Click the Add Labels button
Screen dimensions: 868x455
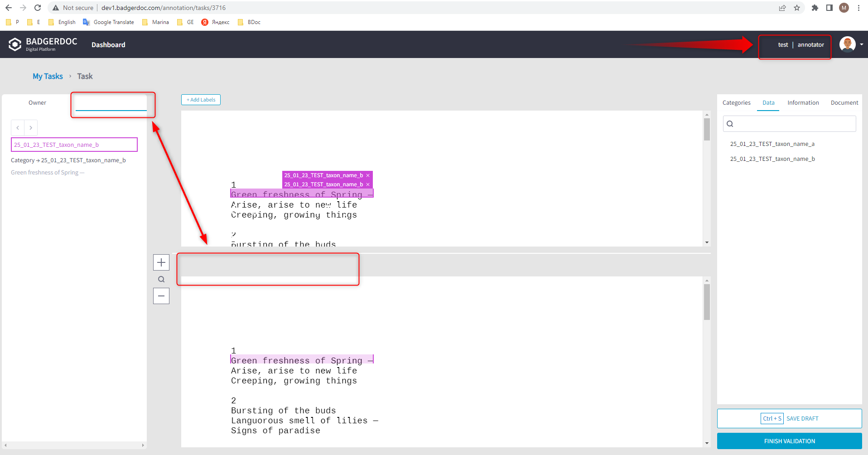pyautogui.click(x=201, y=99)
